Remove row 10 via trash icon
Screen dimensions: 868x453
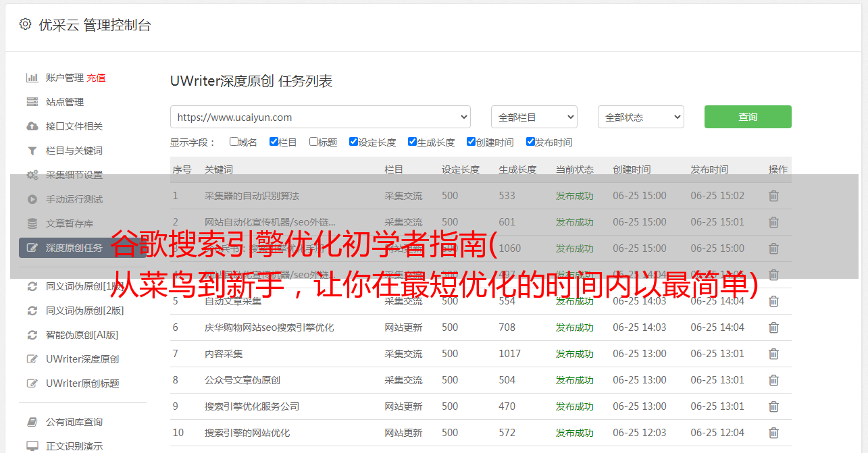click(x=773, y=433)
